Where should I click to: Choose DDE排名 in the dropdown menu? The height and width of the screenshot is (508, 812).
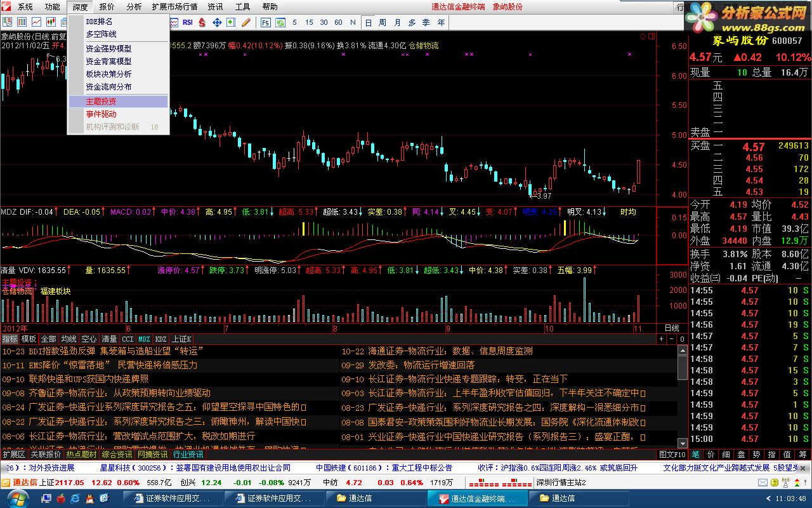pos(118,21)
